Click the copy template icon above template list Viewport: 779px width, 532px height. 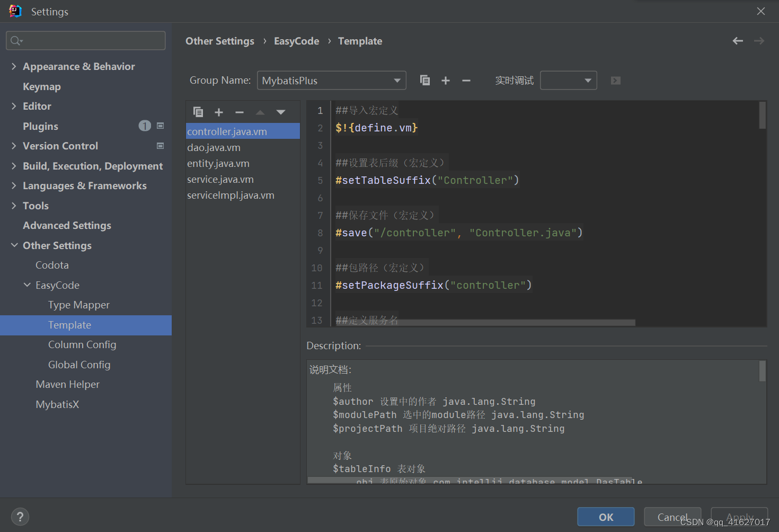click(x=198, y=112)
